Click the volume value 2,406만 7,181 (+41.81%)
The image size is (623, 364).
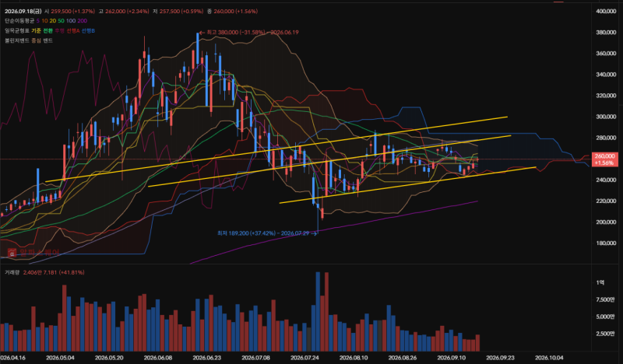coord(54,272)
